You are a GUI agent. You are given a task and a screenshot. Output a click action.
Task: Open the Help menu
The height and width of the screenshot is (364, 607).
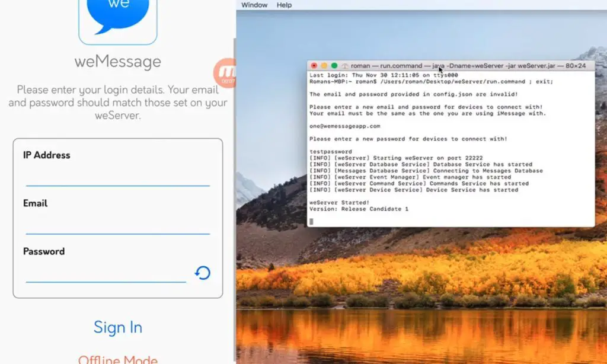(x=284, y=5)
